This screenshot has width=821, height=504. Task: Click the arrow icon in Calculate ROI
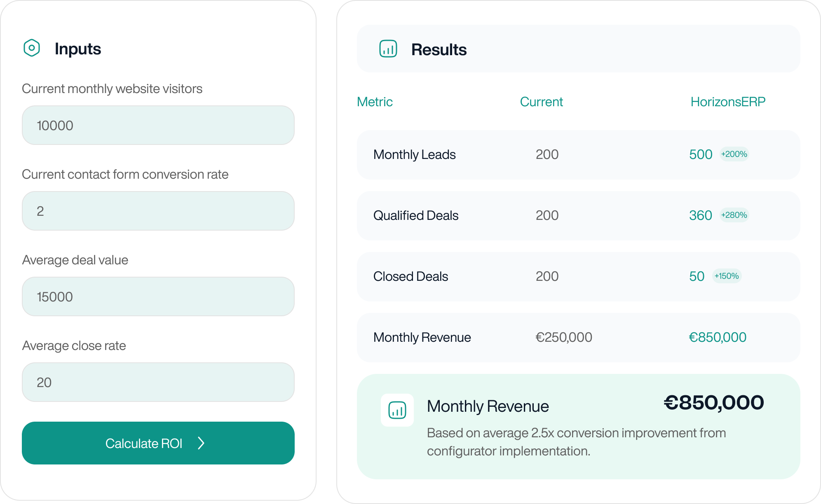pos(201,443)
